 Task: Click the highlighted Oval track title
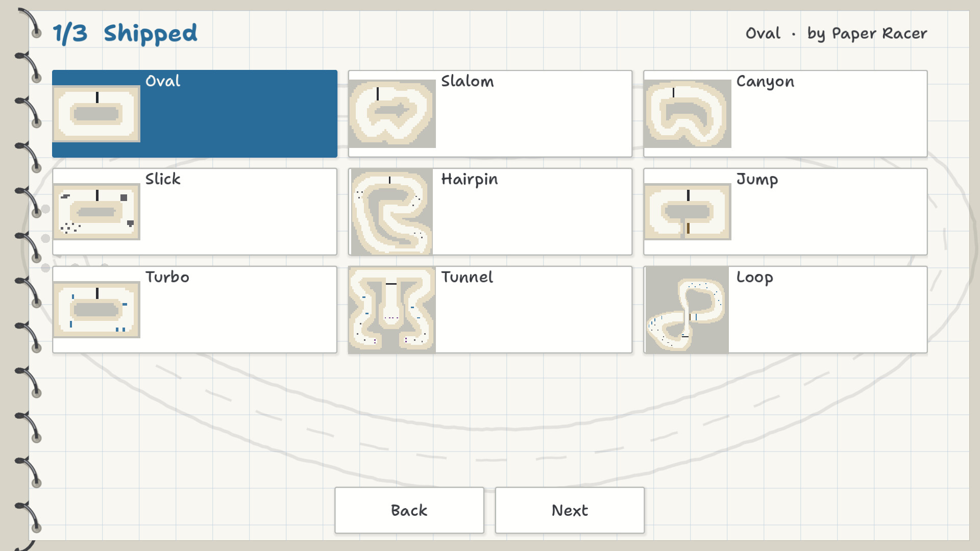pyautogui.click(x=163, y=81)
